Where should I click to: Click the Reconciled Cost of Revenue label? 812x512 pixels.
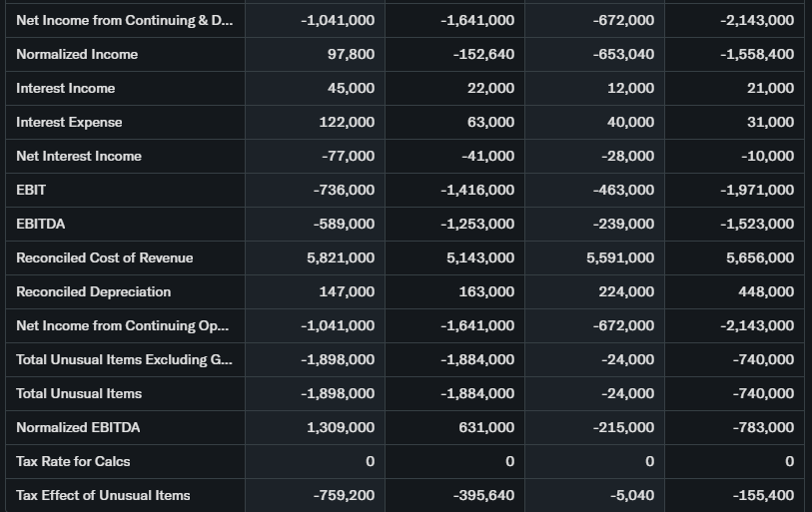(105, 257)
